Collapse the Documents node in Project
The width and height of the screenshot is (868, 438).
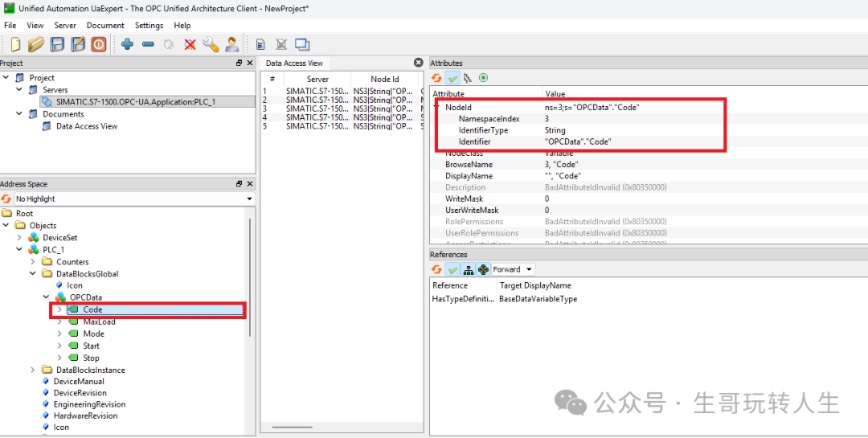click(19, 114)
